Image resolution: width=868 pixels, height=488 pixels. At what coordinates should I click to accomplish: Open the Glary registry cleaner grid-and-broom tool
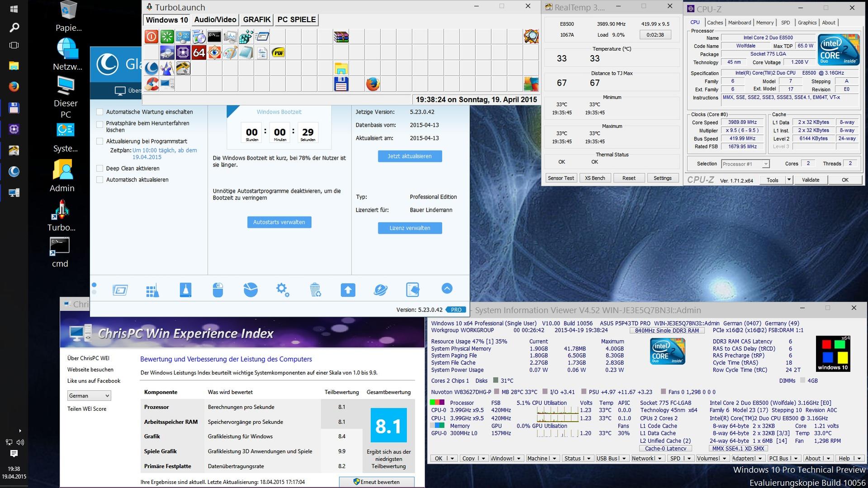[x=152, y=290]
